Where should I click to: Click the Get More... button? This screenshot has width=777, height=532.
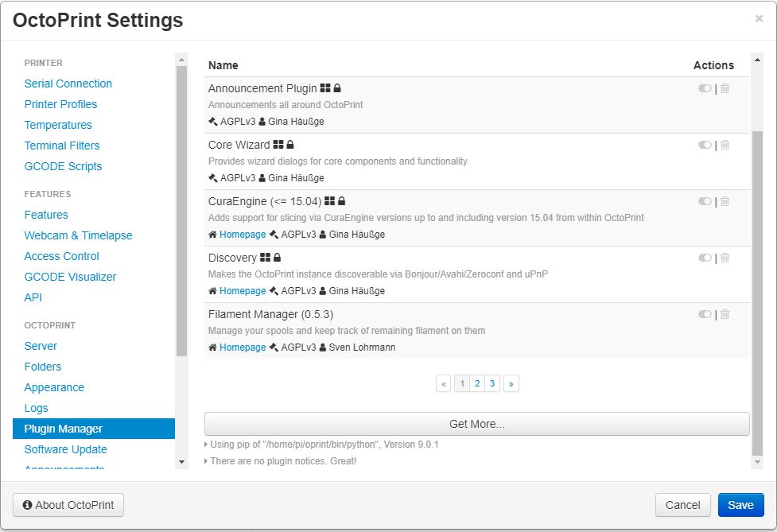click(x=476, y=424)
